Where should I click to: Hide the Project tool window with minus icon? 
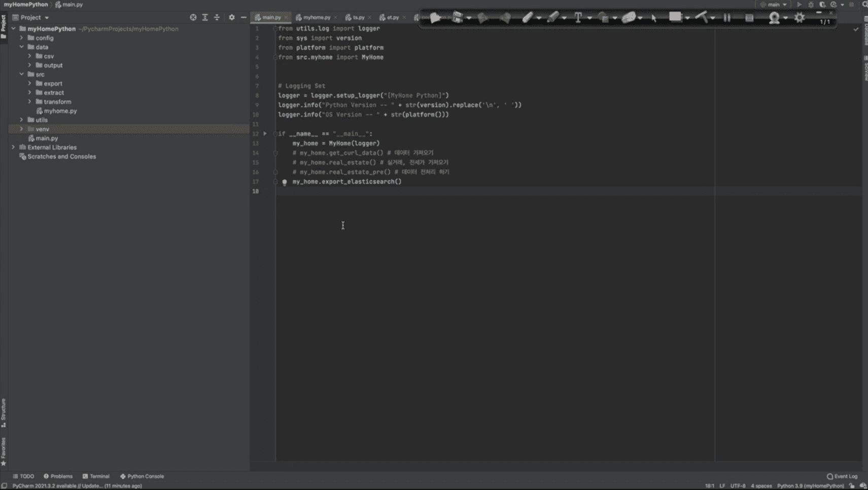[x=244, y=17]
